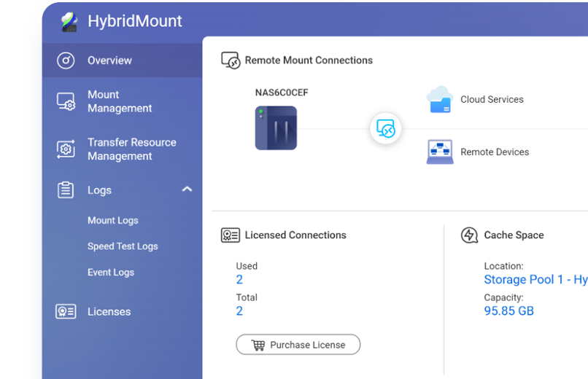Screen dimensions: 588x379
Task: Click the Cache Space lightning icon
Action: tap(469, 235)
